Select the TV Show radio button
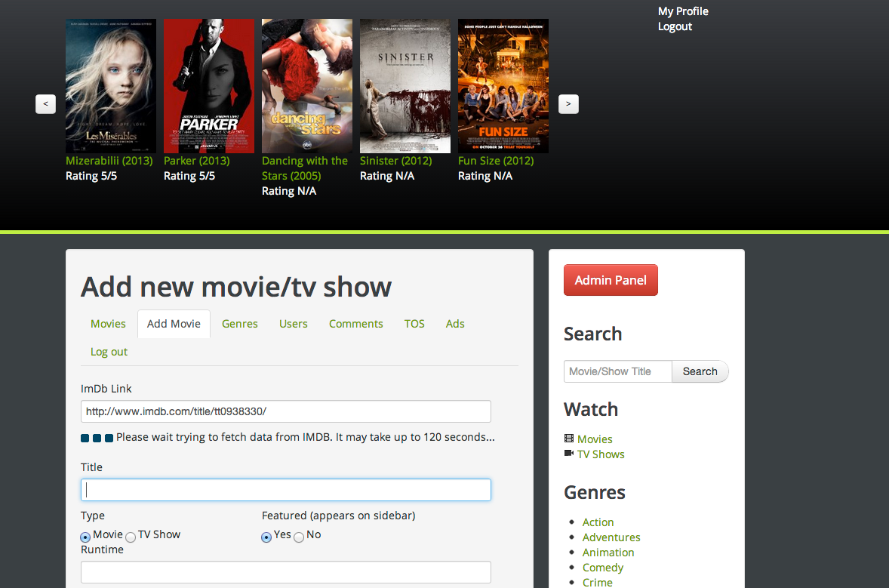889x588 pixels. [x=131, y=537]
